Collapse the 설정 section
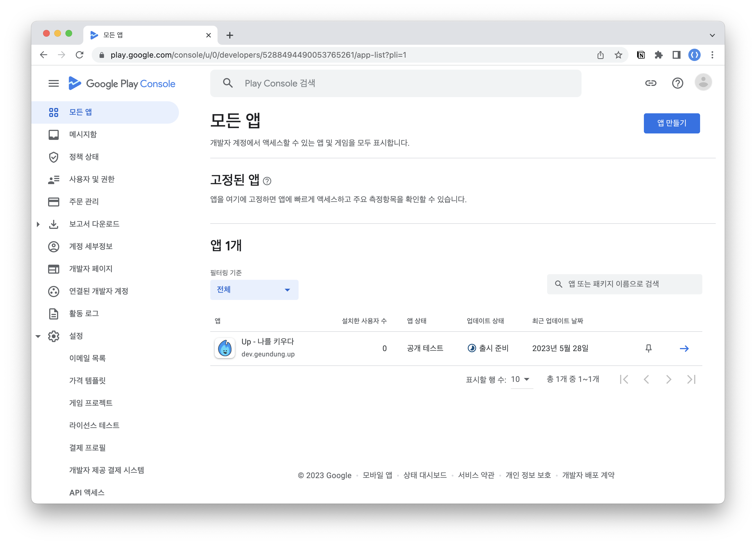756x545 pixels. tap(38, 336)
